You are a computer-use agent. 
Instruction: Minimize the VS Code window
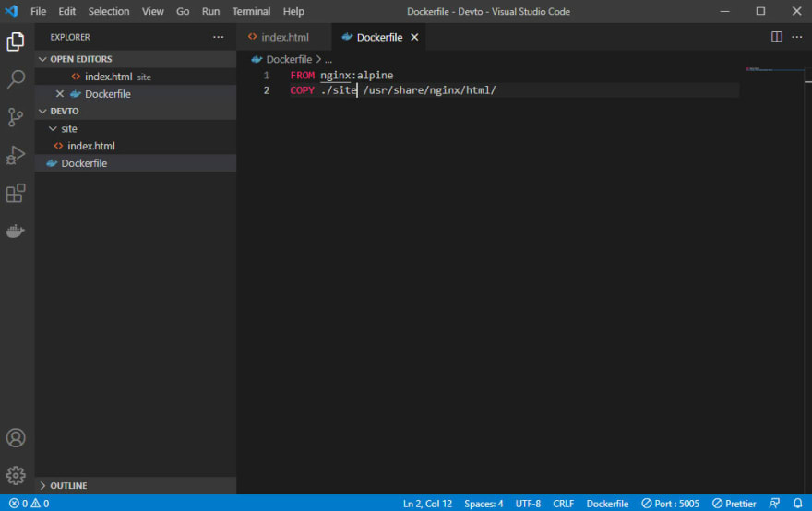[724, 11]
